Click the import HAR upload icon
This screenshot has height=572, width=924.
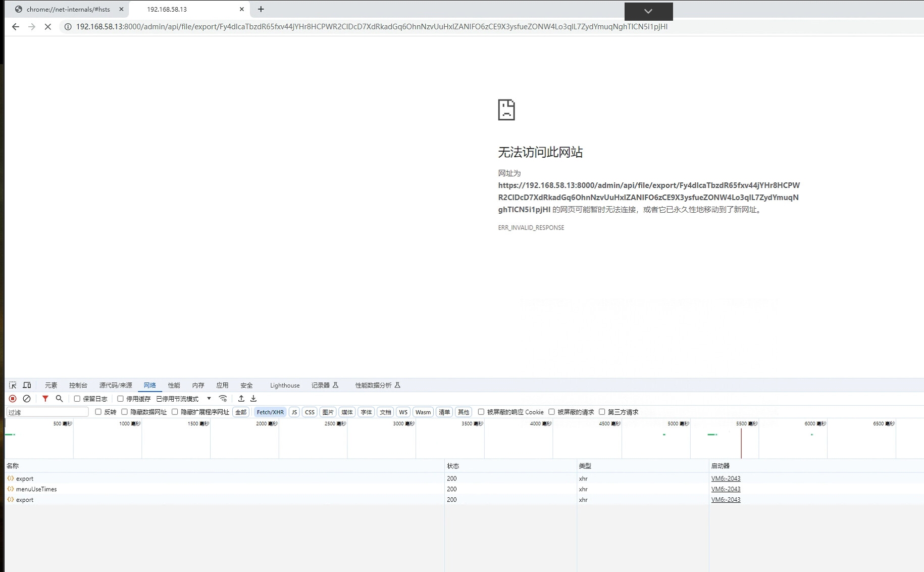241,399
